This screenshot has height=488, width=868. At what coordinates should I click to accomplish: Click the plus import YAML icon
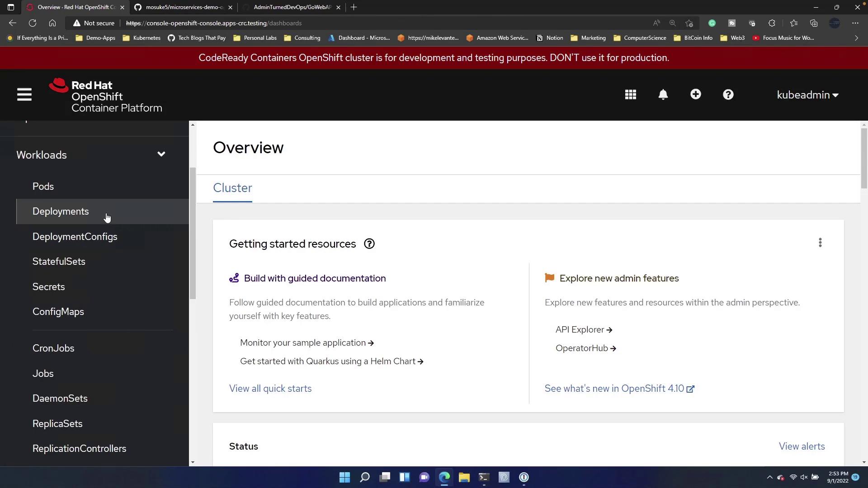pos(695,94)
